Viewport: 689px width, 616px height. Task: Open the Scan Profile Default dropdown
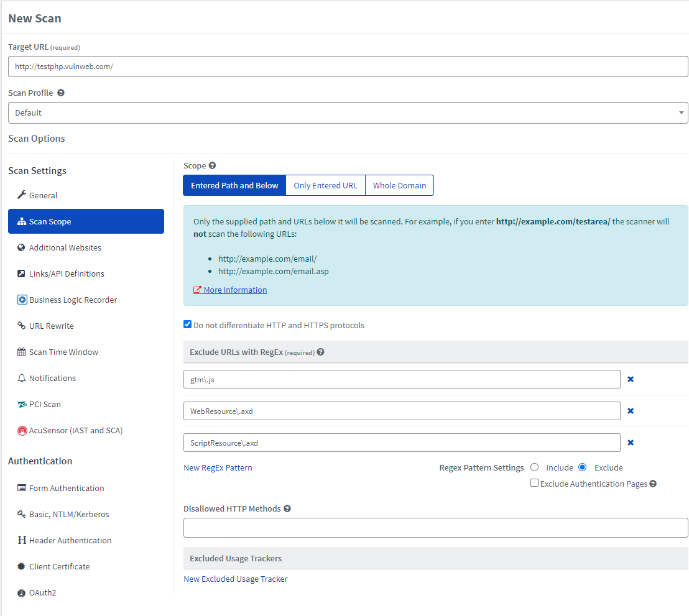pyautogui.click(x=348, y=113)
